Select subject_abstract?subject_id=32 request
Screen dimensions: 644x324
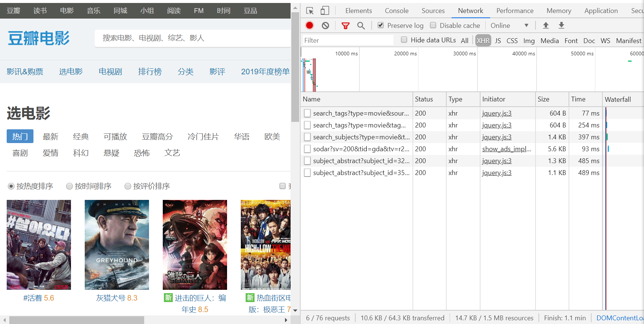361,161
